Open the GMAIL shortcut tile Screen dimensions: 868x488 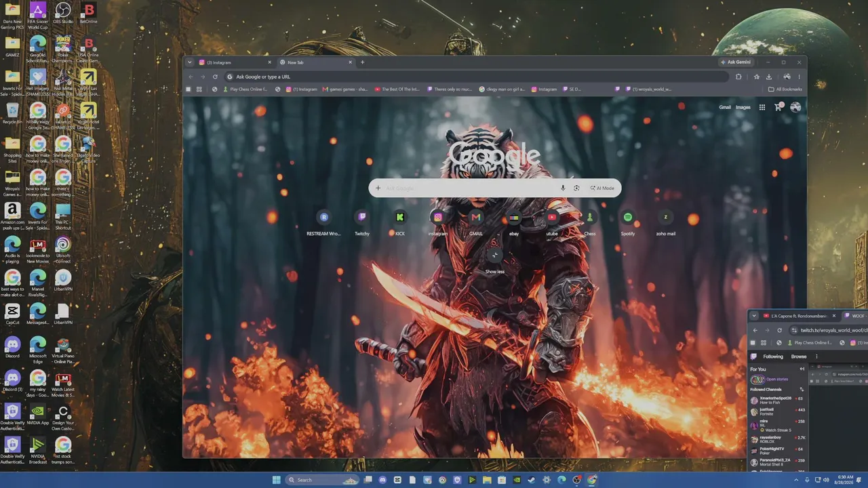(476, 223)
